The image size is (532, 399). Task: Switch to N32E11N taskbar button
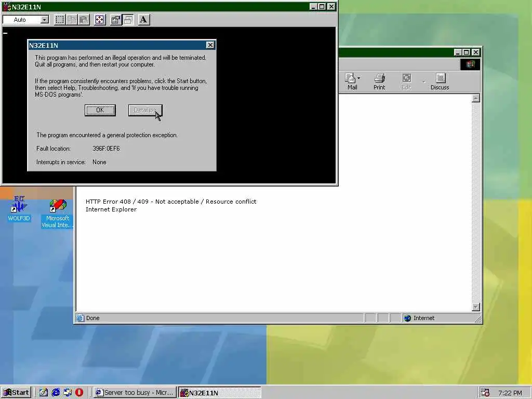click(220, 393)
